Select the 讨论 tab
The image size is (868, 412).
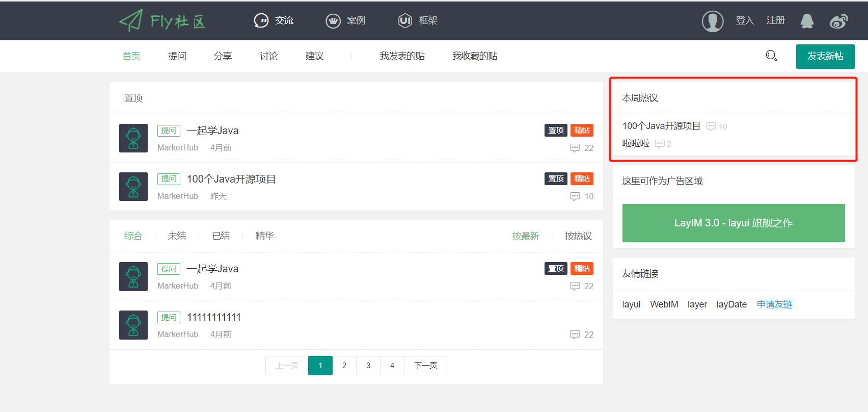coord(269,56)
